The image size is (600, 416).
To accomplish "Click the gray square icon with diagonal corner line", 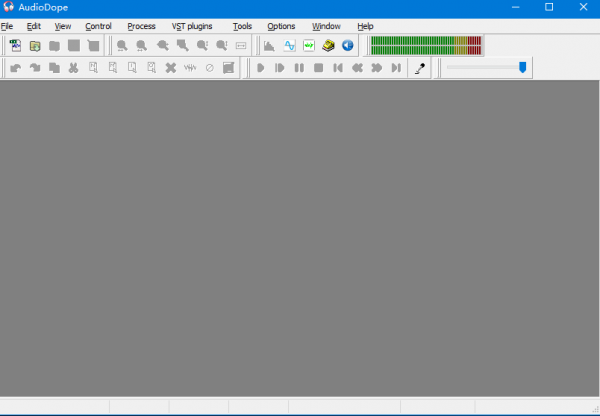I will (93, 46).
